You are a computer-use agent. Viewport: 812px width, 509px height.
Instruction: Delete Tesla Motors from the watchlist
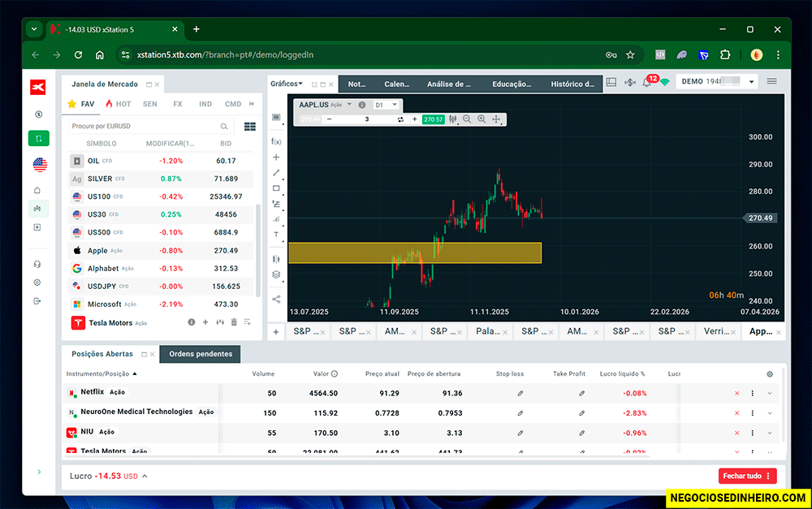(x=234, y=322)
